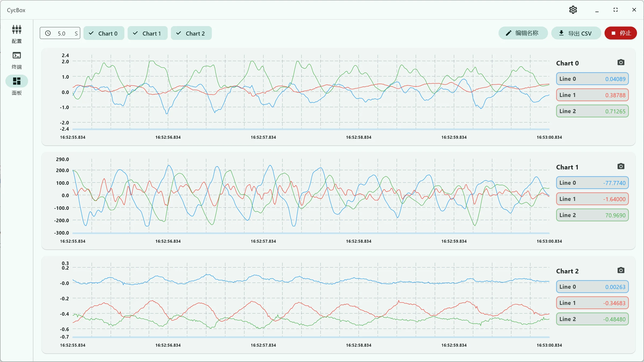Select Chart 1 Line 2 green legend entry
The height and width of the screenshot is (362, 644).
[592, 215]
